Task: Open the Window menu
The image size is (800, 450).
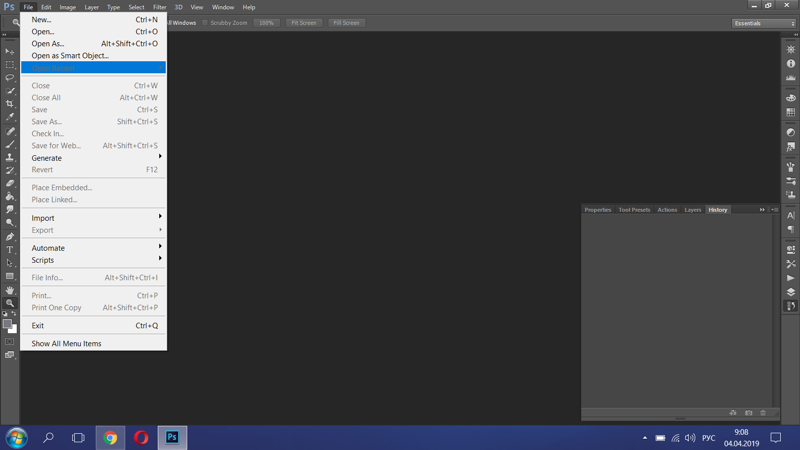Action: click(x=222, y=7)
